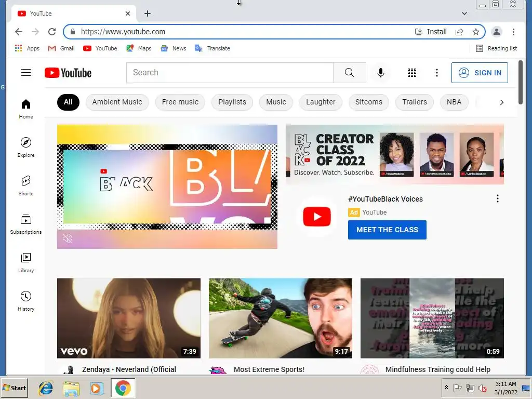
Task: Click the browser address bar URL
Action: pyautogui.click(x=123, y=32)
